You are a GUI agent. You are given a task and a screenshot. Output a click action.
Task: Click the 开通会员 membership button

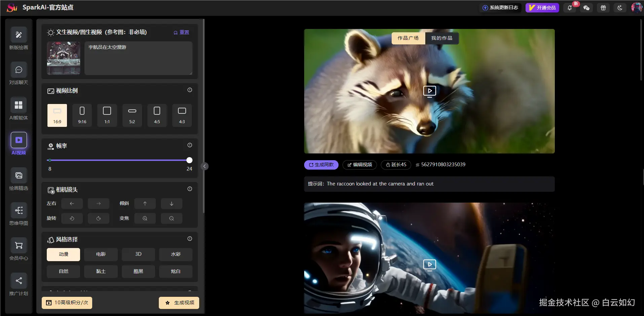click(x=542, y=8)
